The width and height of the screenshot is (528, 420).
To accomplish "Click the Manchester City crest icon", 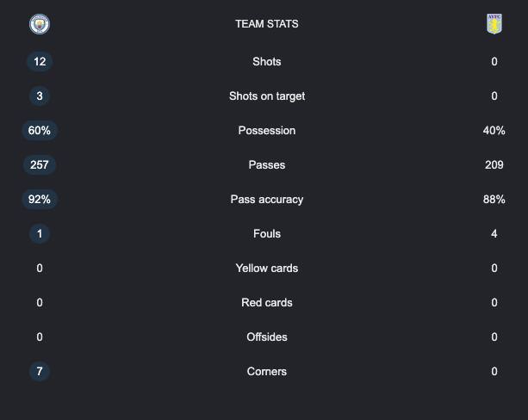I will point(40,24).
